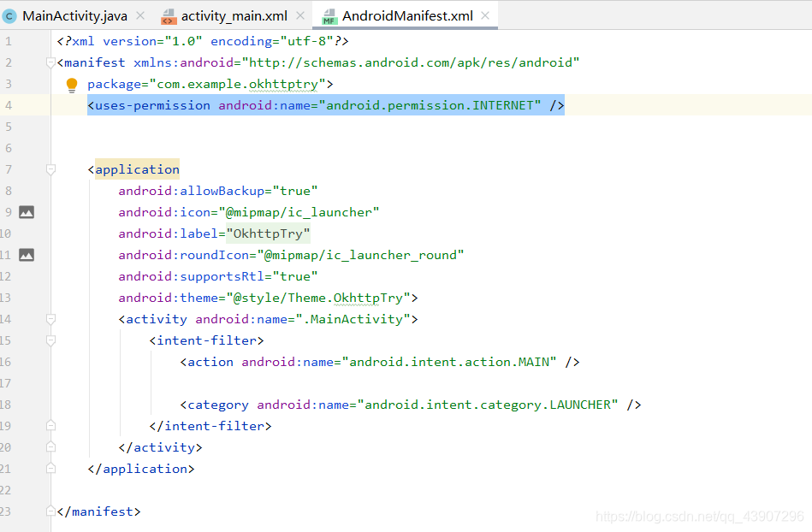The width and height of the screenshot is (812, 532).
Task: Click the ic_launcher_round image gutter icon
Action: (x=27, y=255)
